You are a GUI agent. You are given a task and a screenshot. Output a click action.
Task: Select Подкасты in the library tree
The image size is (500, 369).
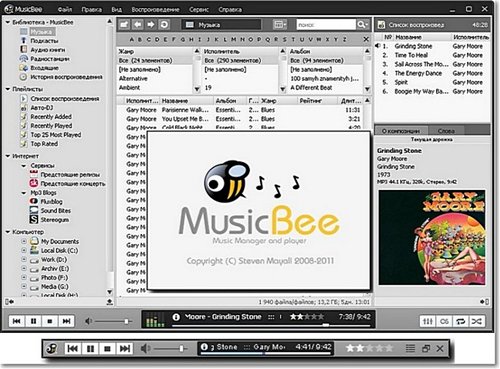[44, 41]
